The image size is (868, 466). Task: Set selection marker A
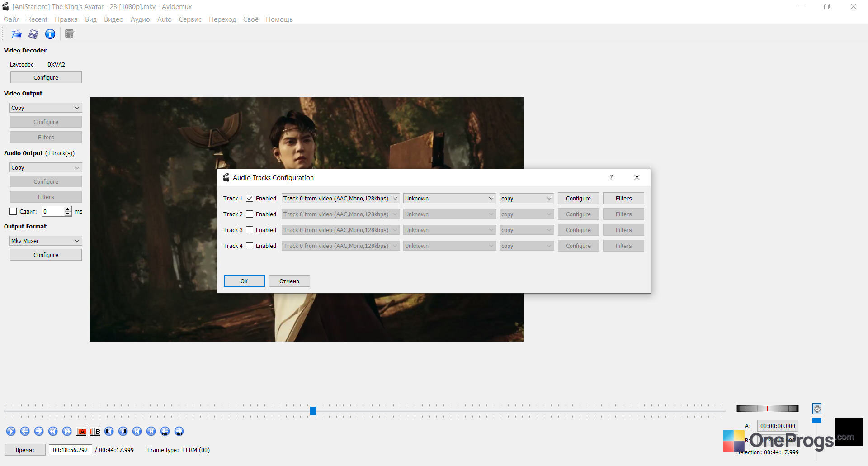click(81, 431)
